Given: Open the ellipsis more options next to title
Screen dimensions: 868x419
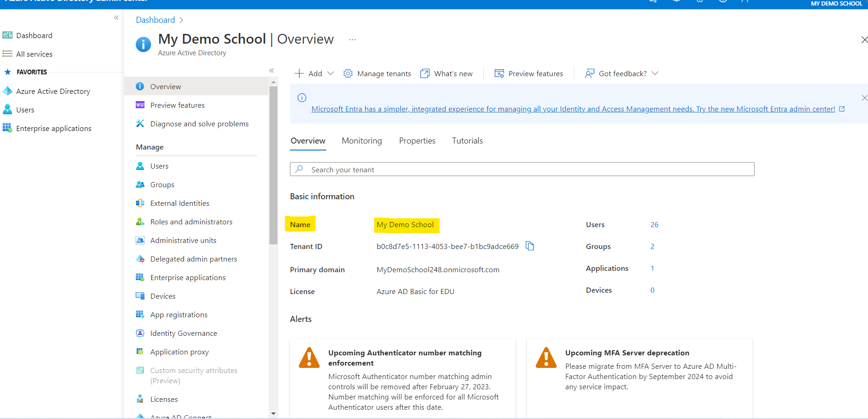Looking at the screenshot, I should (352, 39).
